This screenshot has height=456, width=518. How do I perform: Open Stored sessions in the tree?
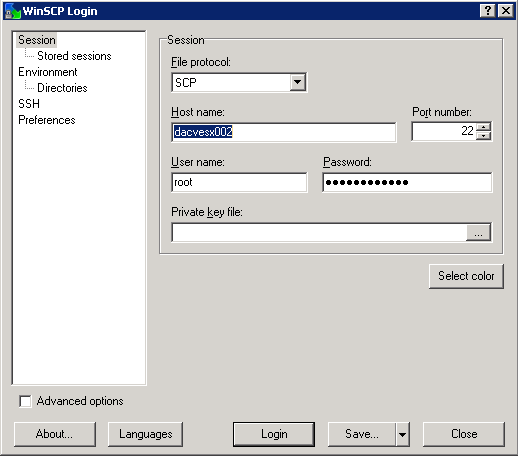pyautogui.click(x=74, y=56)
